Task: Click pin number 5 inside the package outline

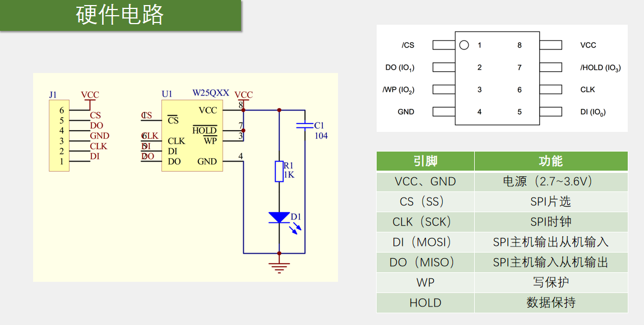Action: pos(520,112)
